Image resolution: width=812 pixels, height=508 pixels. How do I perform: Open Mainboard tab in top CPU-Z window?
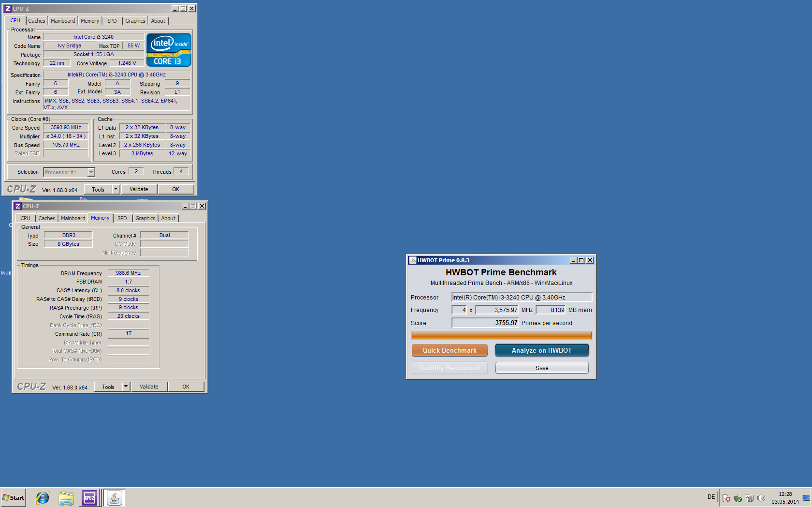pyautogui.click(x=63, y=21)
